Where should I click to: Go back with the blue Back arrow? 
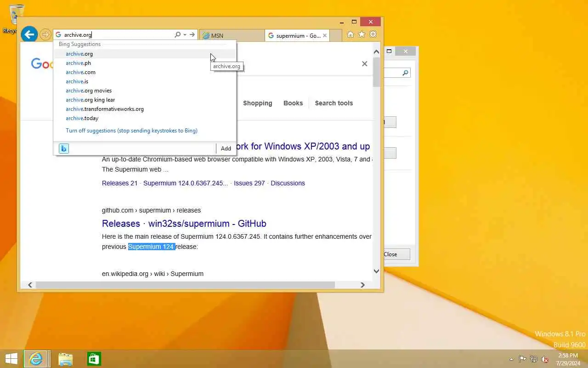coord(29,34)
